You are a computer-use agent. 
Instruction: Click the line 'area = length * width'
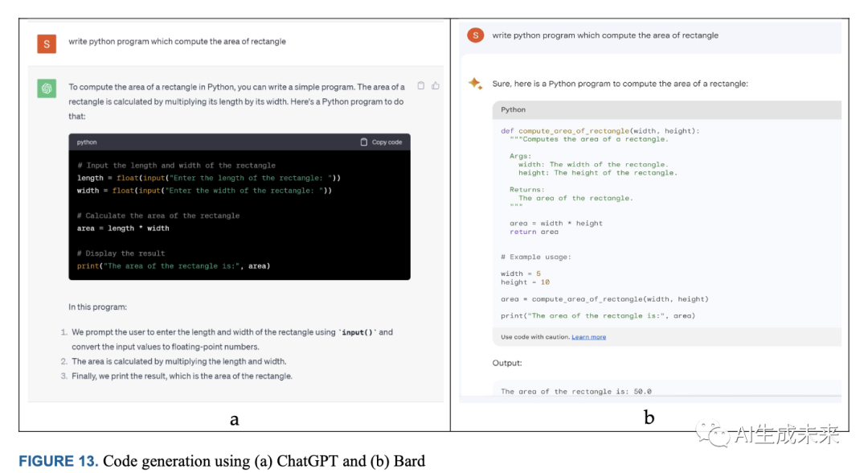click(123, 228)
